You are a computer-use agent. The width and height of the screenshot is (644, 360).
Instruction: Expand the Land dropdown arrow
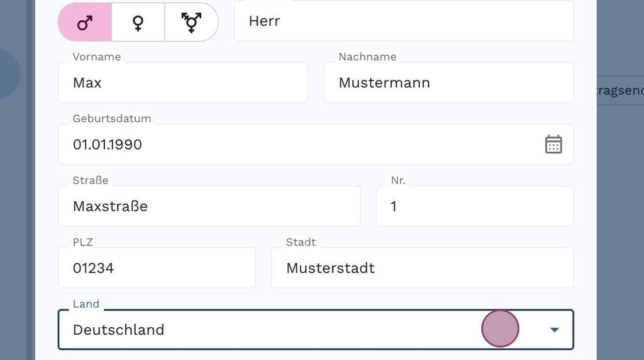(554, 330)
